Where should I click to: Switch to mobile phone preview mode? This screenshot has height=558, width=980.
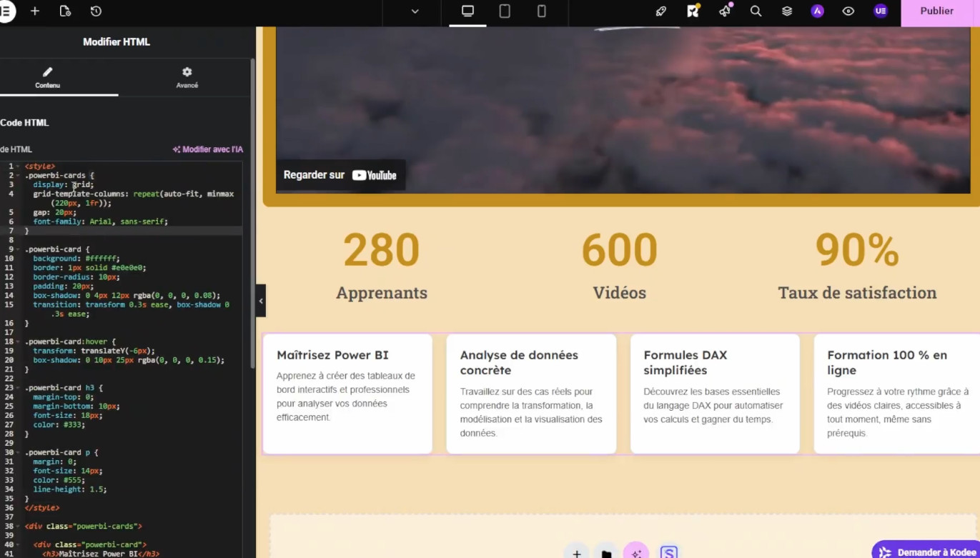542,11
